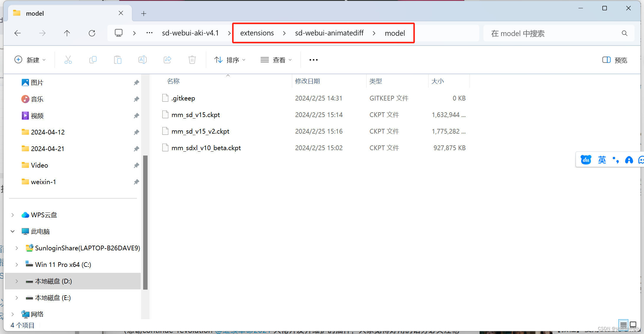Image resolution: width=644 pixels, height=334 pixels.
Task: Toggle the input language 英 indicator
Action: pyautogui.click(x=602, y=160)
